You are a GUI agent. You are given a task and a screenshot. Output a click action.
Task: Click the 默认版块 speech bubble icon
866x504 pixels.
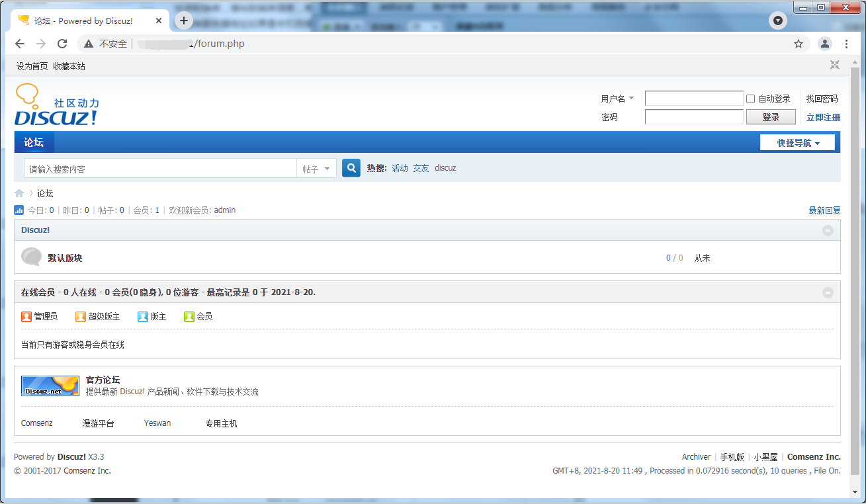[x=31, y=257]
